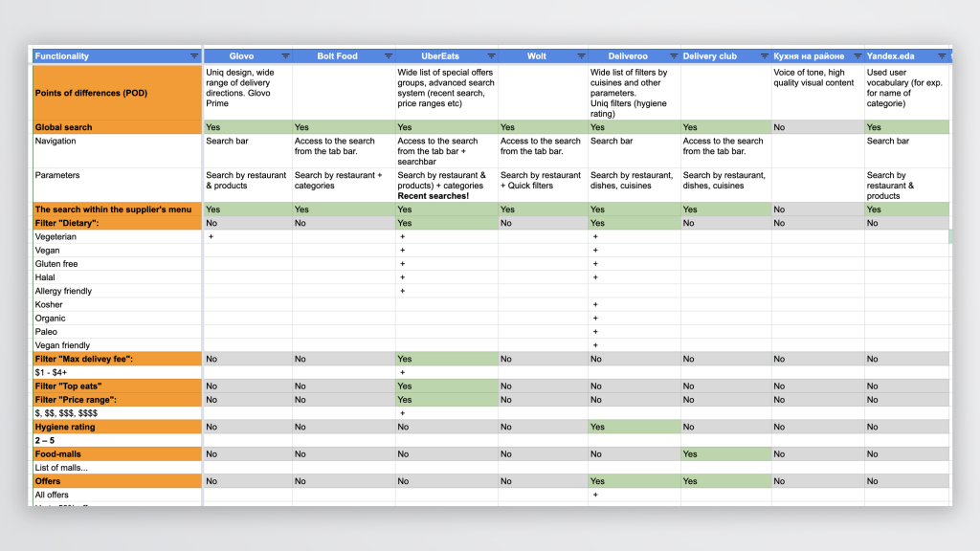Select the Delivery club header cell
Screen dimensions: 980x551
pyautogui.click(x=725, y=56)
